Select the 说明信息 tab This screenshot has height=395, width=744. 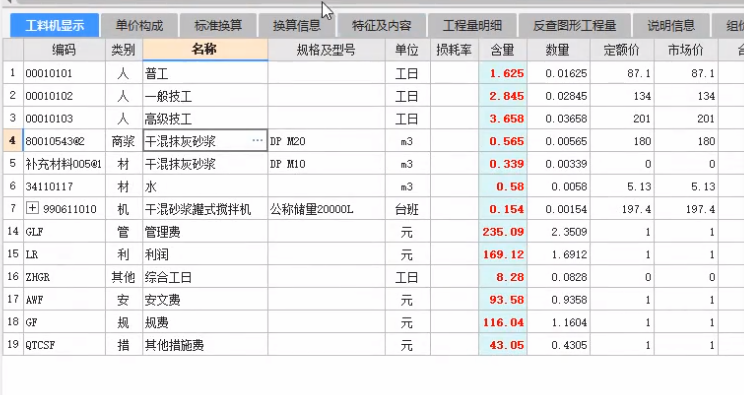tap(671, 26)
